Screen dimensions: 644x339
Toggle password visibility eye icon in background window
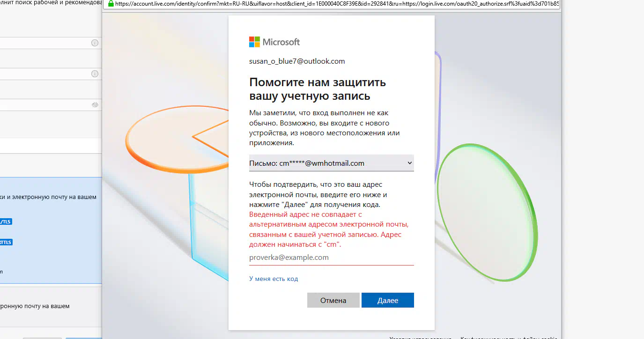[x=95, y=105]
